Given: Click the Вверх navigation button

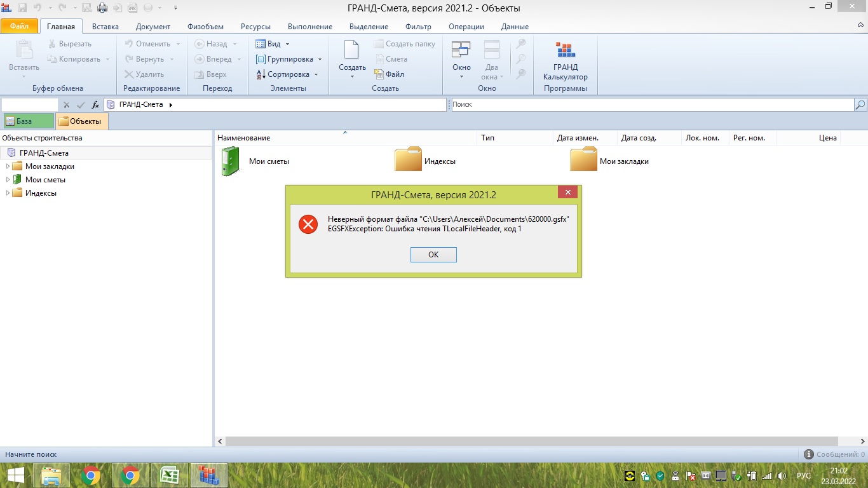Looking at the screenshot, I should 211,74.
